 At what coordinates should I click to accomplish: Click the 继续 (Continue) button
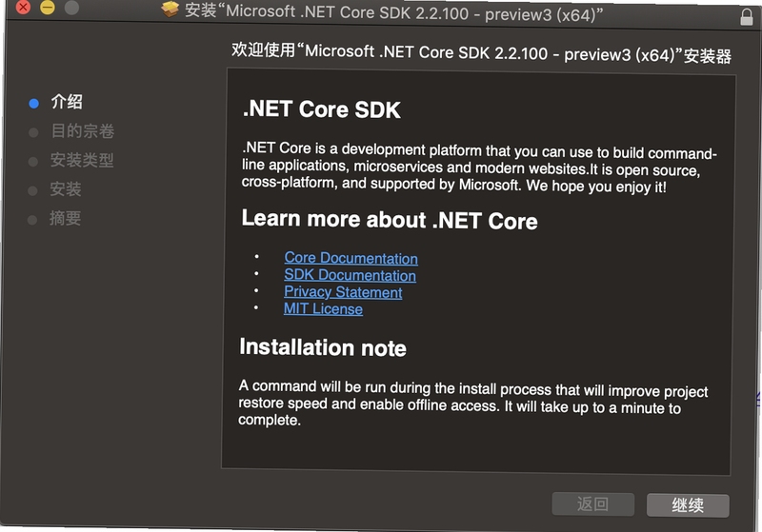coord(688,505)
